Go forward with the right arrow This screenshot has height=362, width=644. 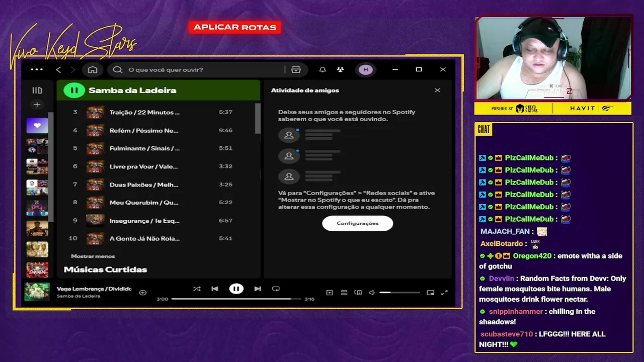pyautogui.click(x=73, y=69)
